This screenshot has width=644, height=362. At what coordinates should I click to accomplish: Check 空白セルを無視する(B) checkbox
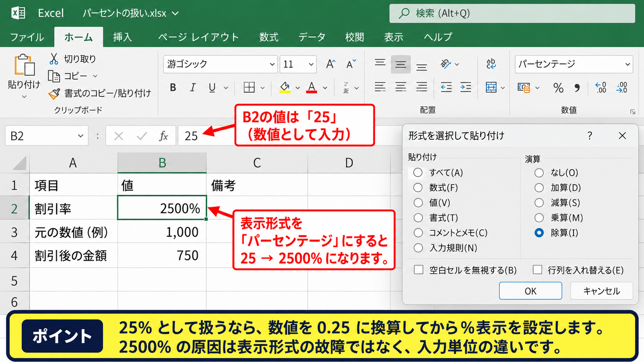click(x=418, y=269)
